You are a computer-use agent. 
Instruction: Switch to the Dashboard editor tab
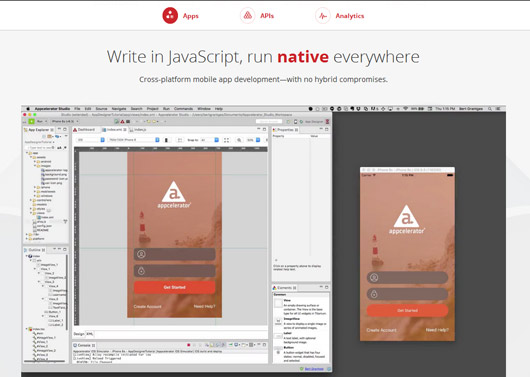85,130
